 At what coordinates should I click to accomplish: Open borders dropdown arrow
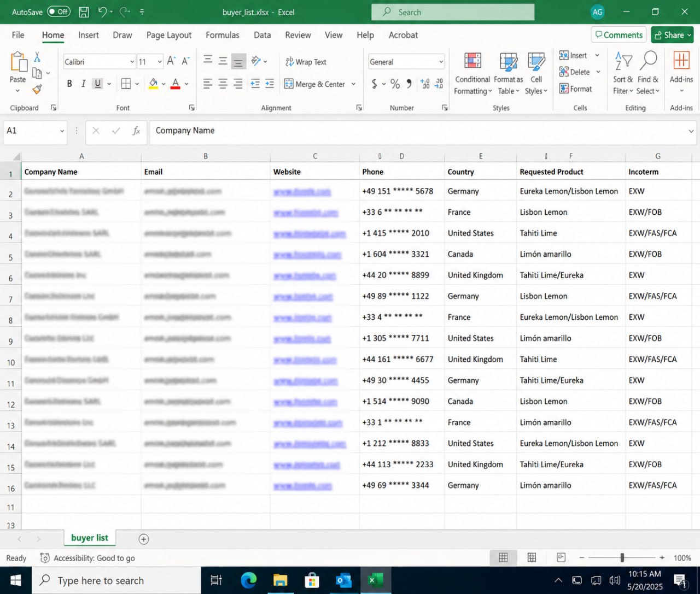[137, 84]
